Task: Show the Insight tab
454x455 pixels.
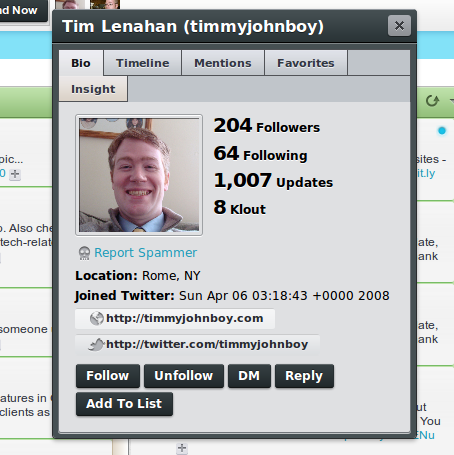Action: click(93, 89)
